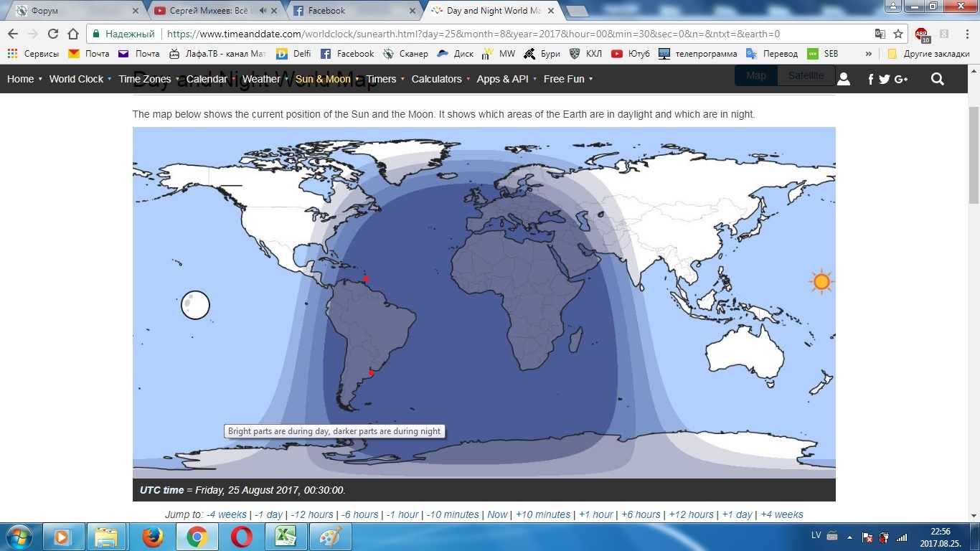
Task: Bookmark this page with the star icon
Action: click(x=898, y=34)
